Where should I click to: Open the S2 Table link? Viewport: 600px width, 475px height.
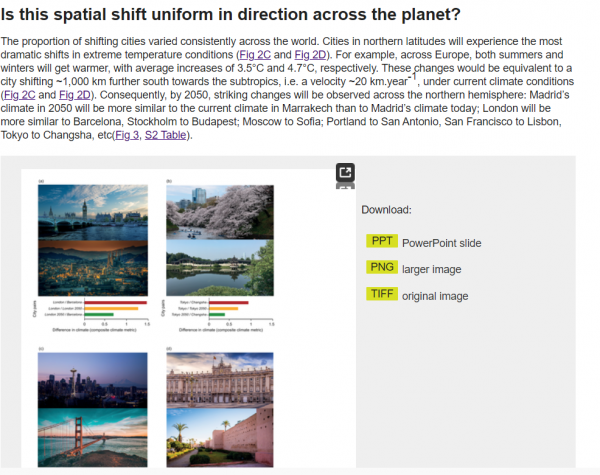166,134
